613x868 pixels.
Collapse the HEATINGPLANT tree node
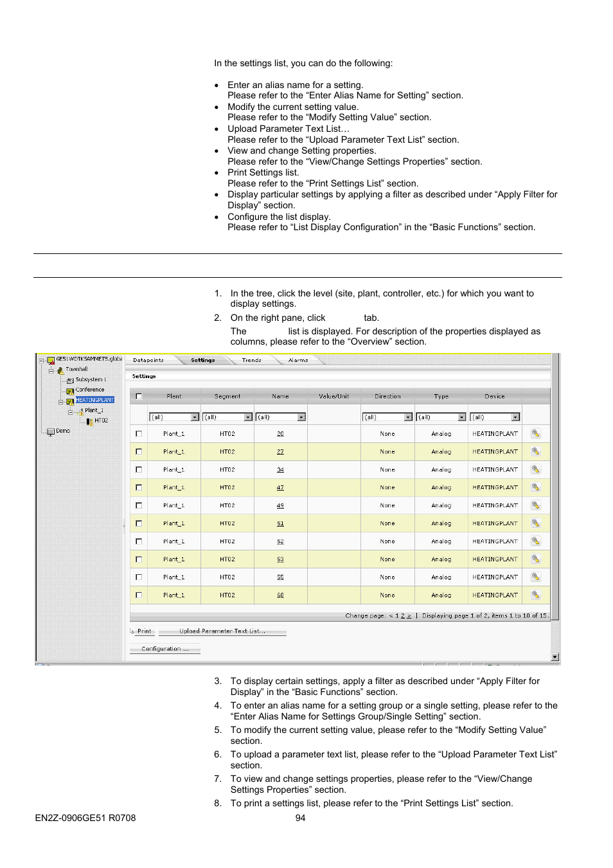pyautogui.click(x=61, y=402)
